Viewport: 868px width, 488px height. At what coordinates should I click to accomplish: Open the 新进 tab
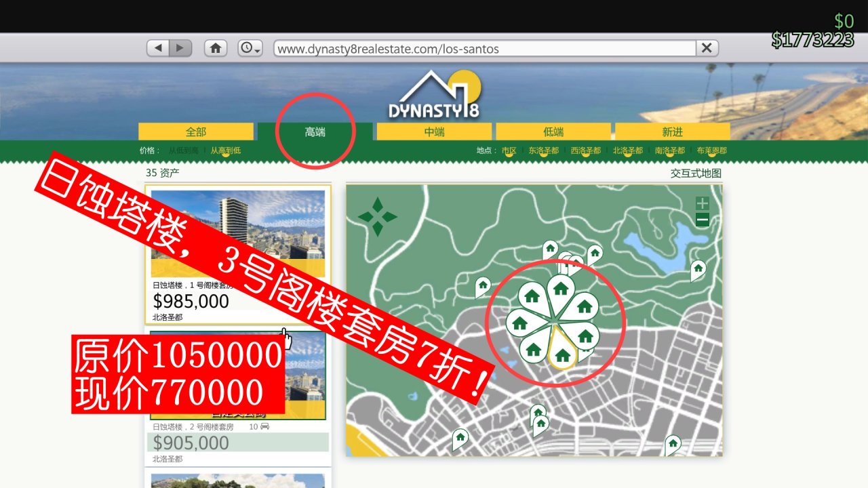(673, 132)
